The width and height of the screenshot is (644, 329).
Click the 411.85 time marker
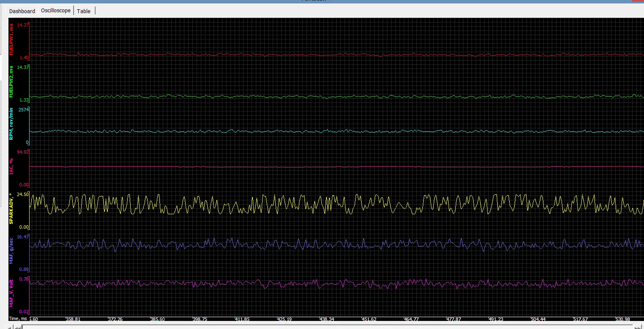coord(242,319)
